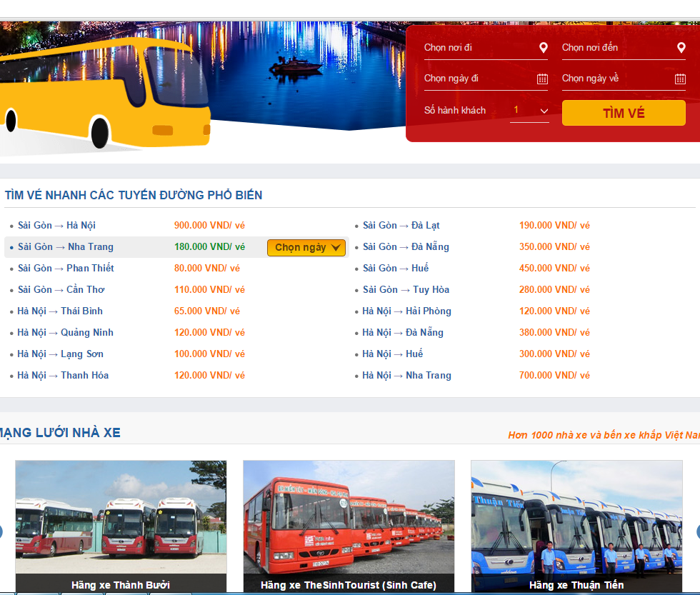Click the previous carousel arrow on left

[1, 532]
